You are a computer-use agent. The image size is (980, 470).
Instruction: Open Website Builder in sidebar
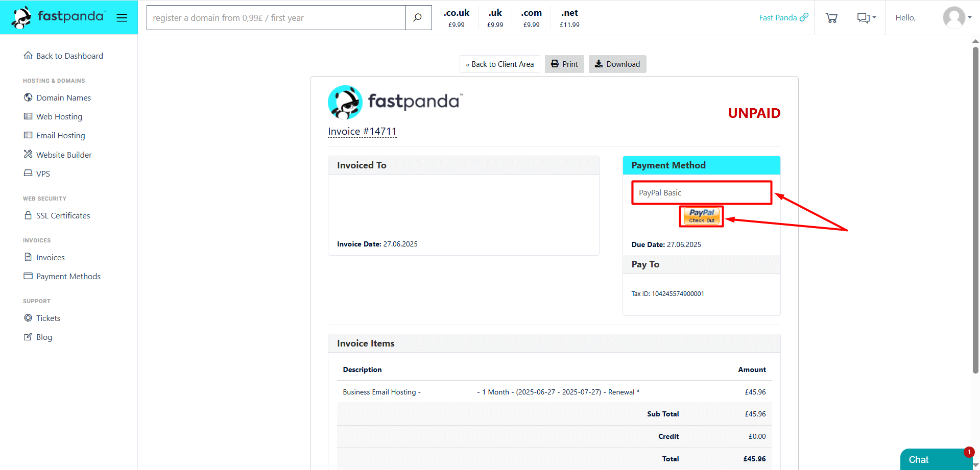coord(58,155)
